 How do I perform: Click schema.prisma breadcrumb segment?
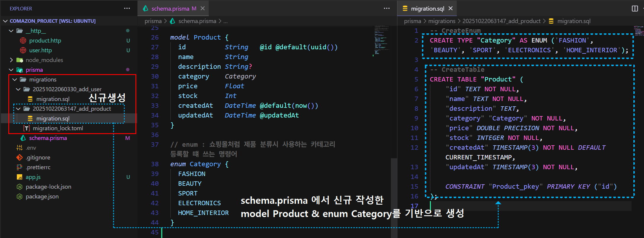pyautogui.click(x=197, y=21)
